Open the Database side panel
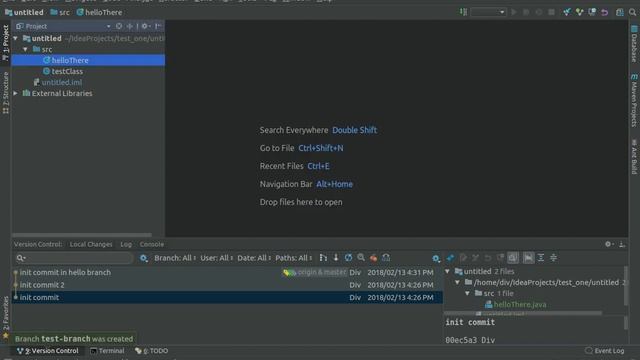640x360 pixels. pyautogui.click(x=634, y=43)
